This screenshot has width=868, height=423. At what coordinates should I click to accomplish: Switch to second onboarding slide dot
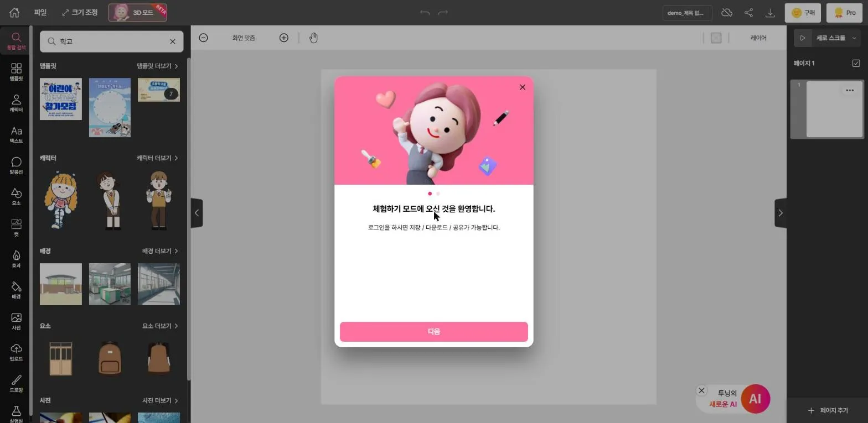coord(438,194)
